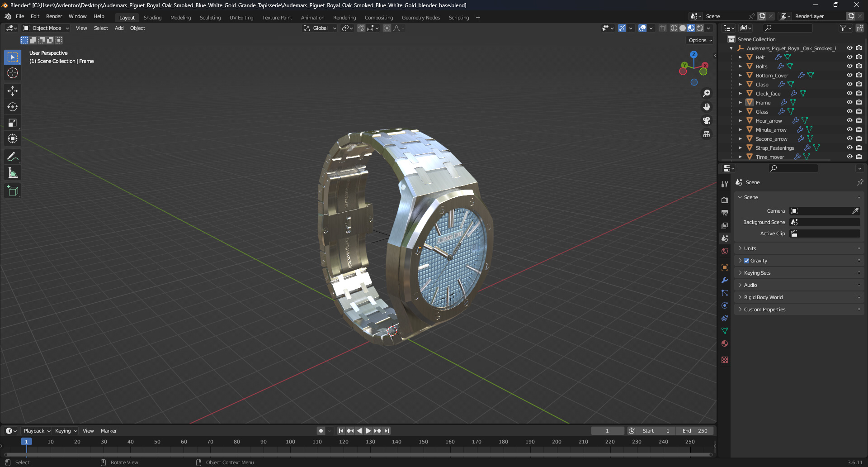The height and width of the screenshot is (467, 868).
Task: Open the Render menu
Action: pos(54,16)
